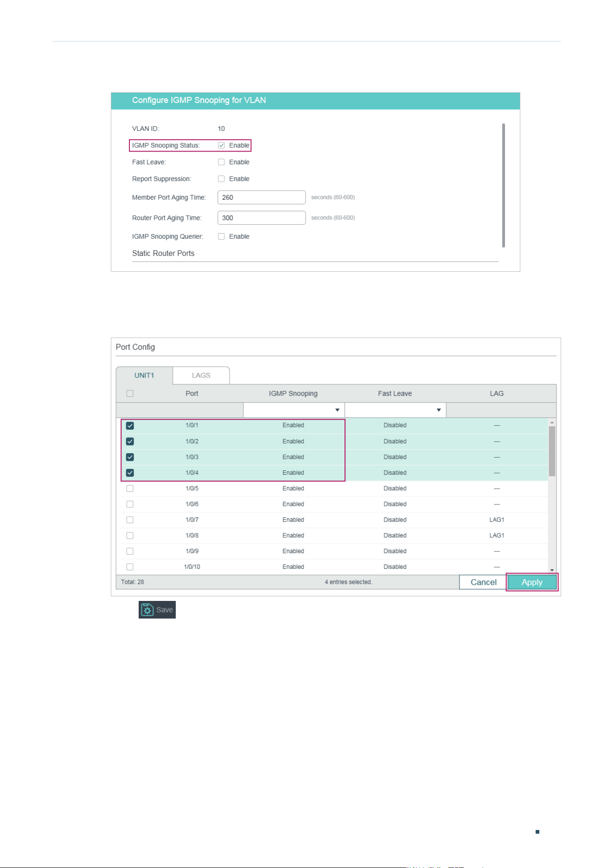Open the IGMP Snooping column dropdown

294,410
